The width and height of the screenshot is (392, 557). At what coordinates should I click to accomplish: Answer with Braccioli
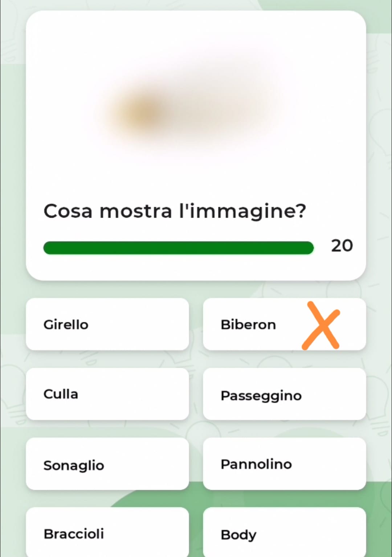click(107, 532)
